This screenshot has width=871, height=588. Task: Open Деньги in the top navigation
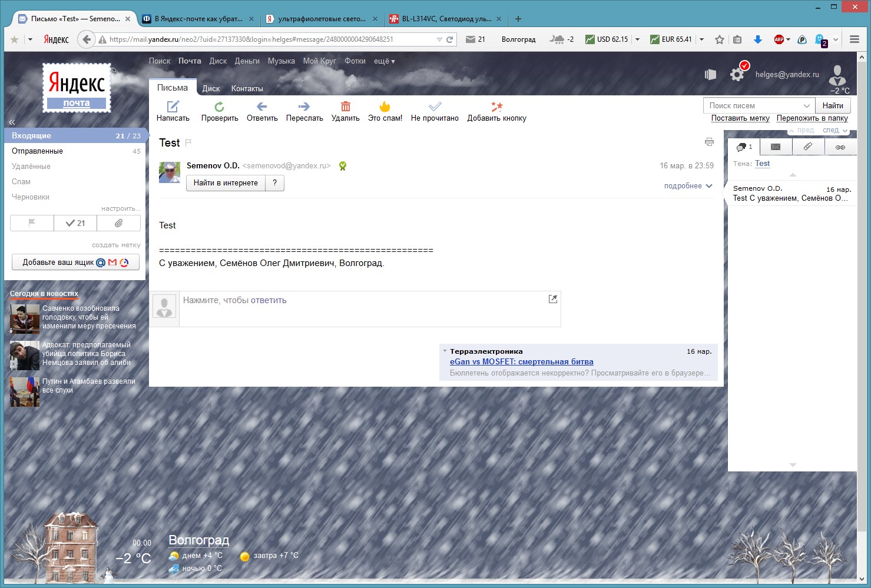[247, 61]
